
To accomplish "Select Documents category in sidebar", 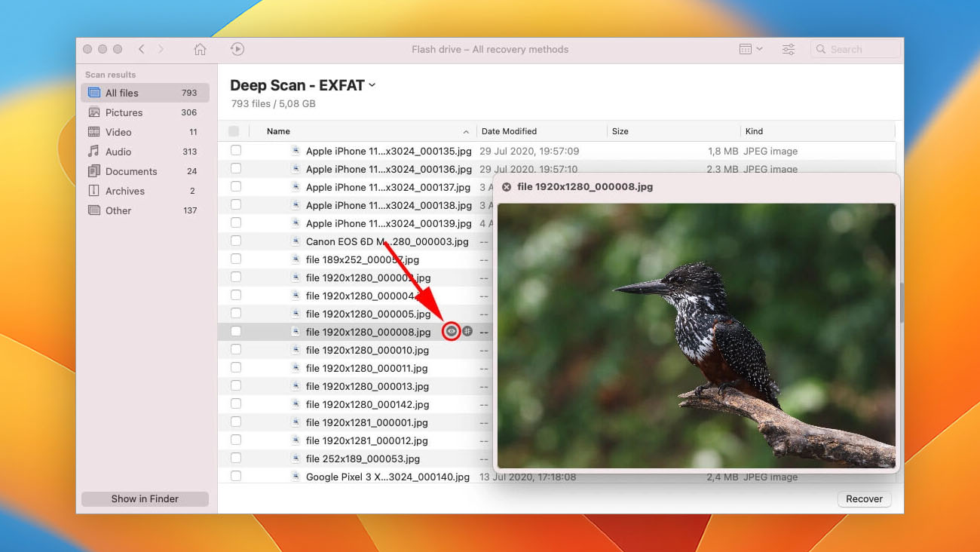I will tap(145, 171).
